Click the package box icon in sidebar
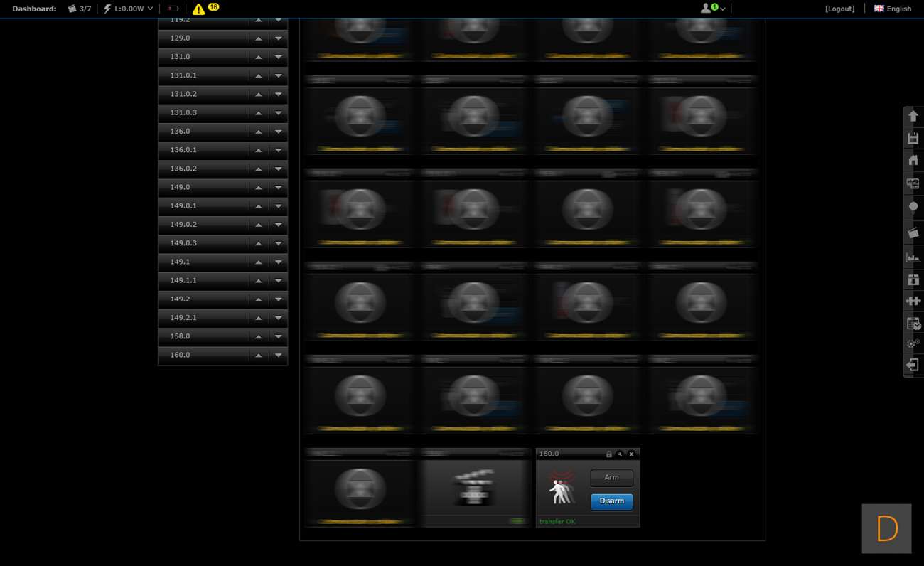Image resolution: width=924 pixels, height=566 pixels. tap(913, 279)
